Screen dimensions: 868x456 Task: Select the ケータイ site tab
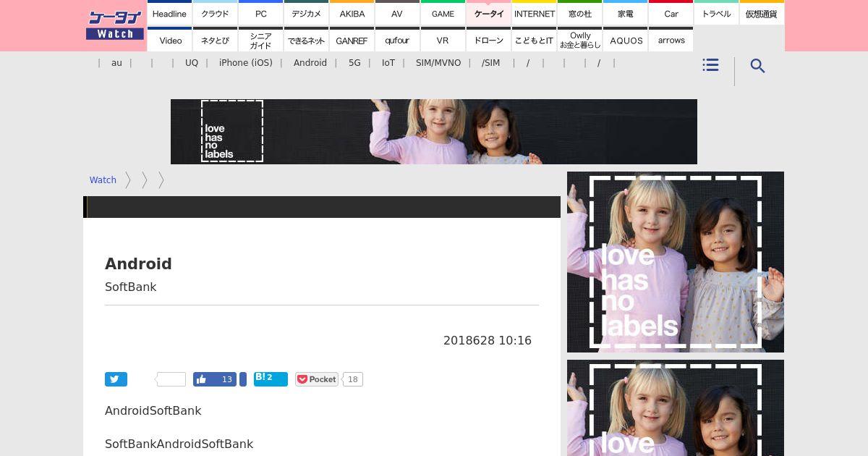pos(488,13)
